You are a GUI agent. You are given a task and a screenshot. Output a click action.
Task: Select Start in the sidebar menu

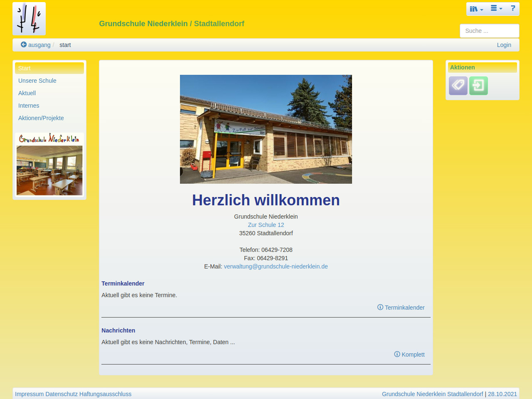coord(49,68)
